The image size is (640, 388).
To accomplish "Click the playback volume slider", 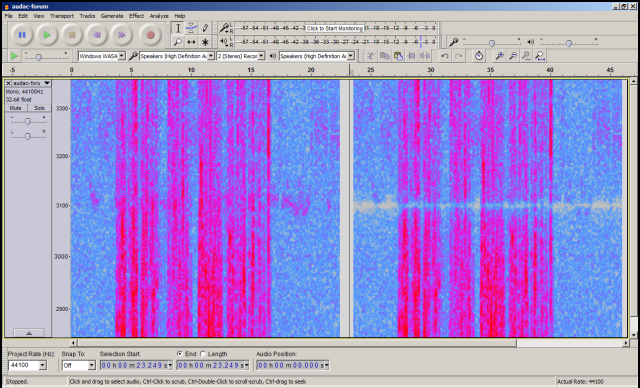I will click(x=569, y=42).
